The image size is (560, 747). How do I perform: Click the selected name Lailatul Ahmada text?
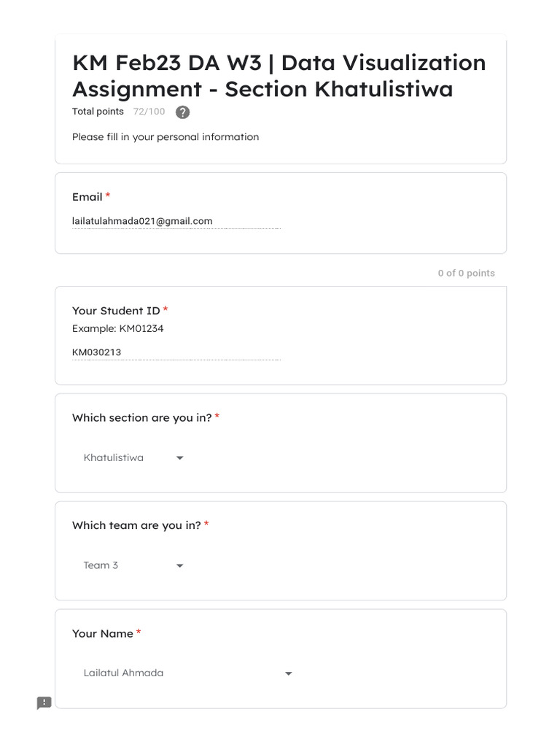point(123,673)
